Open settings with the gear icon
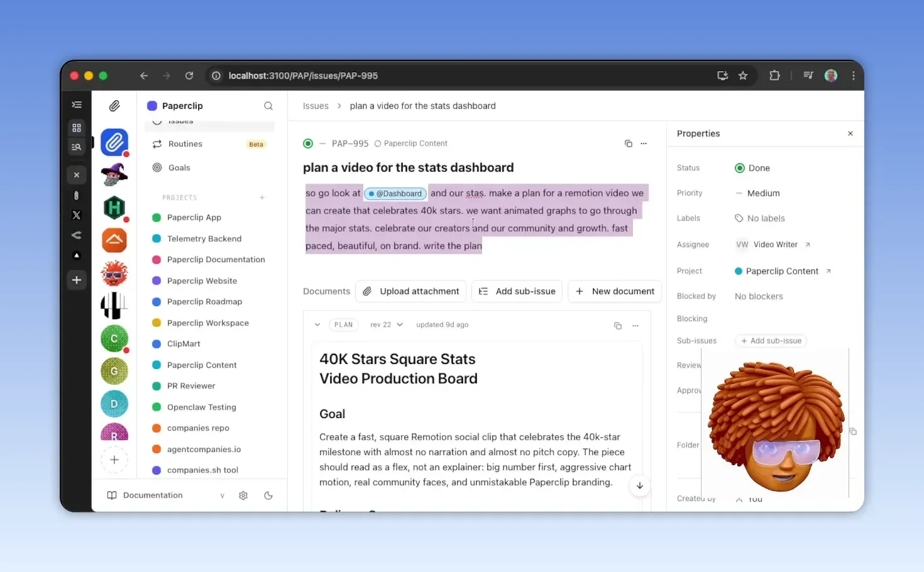Image resolution: width=924 pixels, height=572 pixels. coord(243,495)
